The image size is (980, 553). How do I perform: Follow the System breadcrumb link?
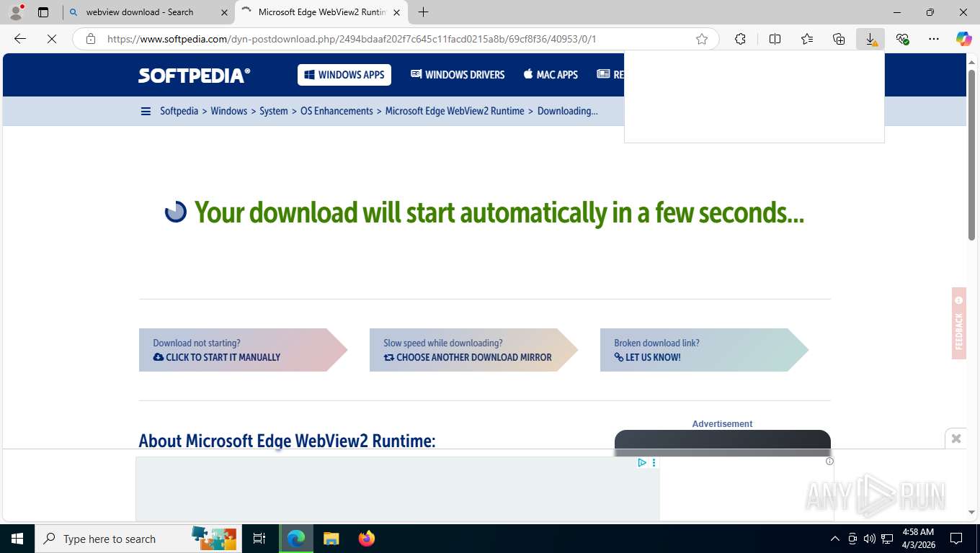coord(274,111)
